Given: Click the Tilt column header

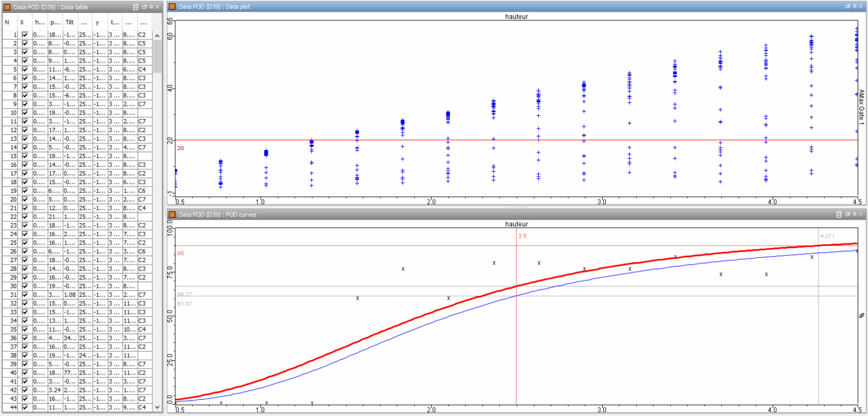Looking at the screenshot, I should click(x=70, y=22).
